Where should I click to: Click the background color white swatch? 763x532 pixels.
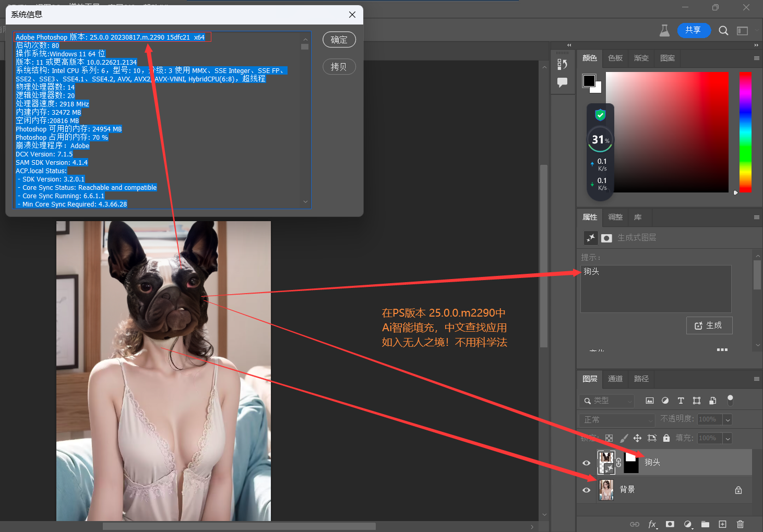pos(598,89)
